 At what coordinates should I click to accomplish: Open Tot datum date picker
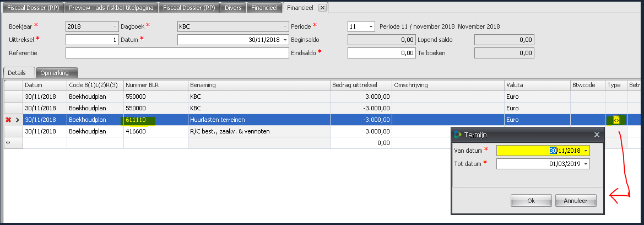[586, 164]
